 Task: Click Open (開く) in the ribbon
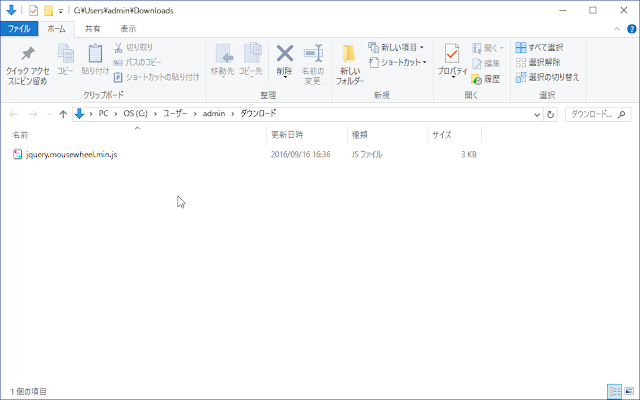pos(488,48)
